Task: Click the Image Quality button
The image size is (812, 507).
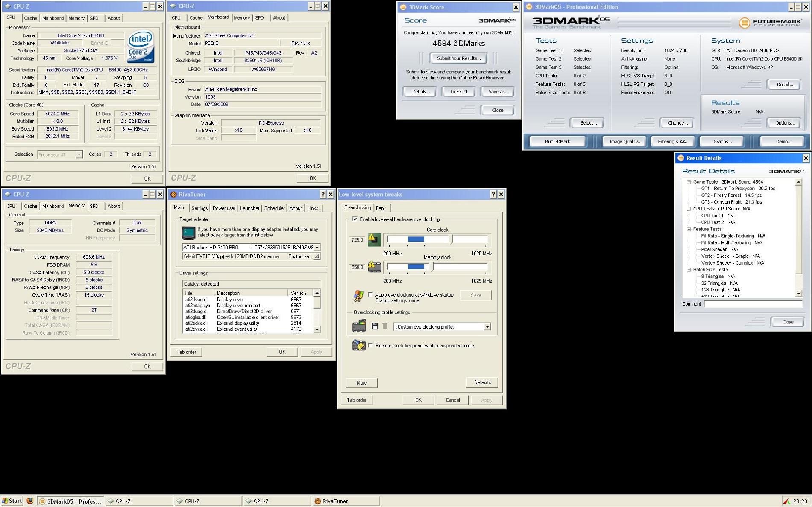Action: [x=625, y=141]
